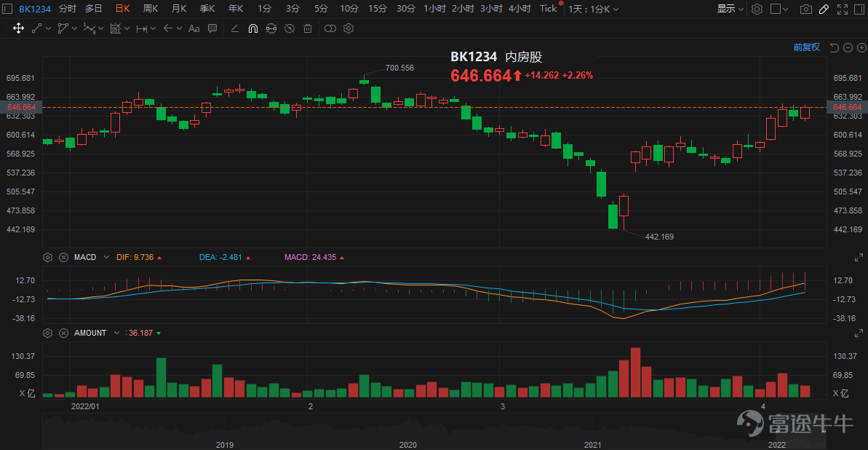Click the timeline overview navigator at 2020
This screenshot has width=868, height=450.
[408, 445]
